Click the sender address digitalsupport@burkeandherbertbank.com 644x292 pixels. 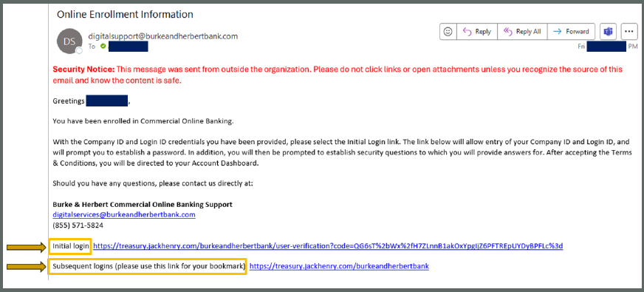pyautogui.click(x=163, y=36)
